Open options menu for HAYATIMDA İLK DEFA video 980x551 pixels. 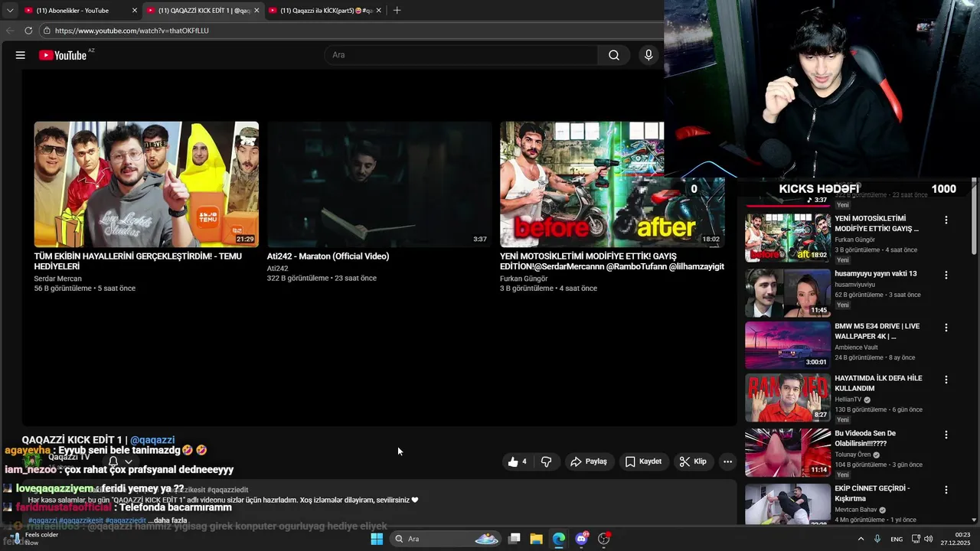(946, 380)
